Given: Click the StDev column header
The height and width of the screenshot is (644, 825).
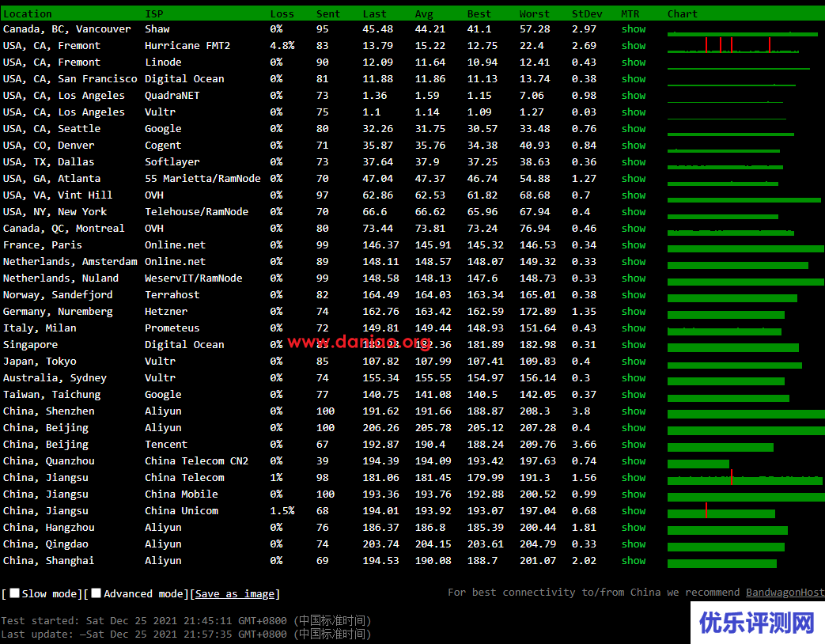Looking at the screenshot, I should (x=587, y=13).
